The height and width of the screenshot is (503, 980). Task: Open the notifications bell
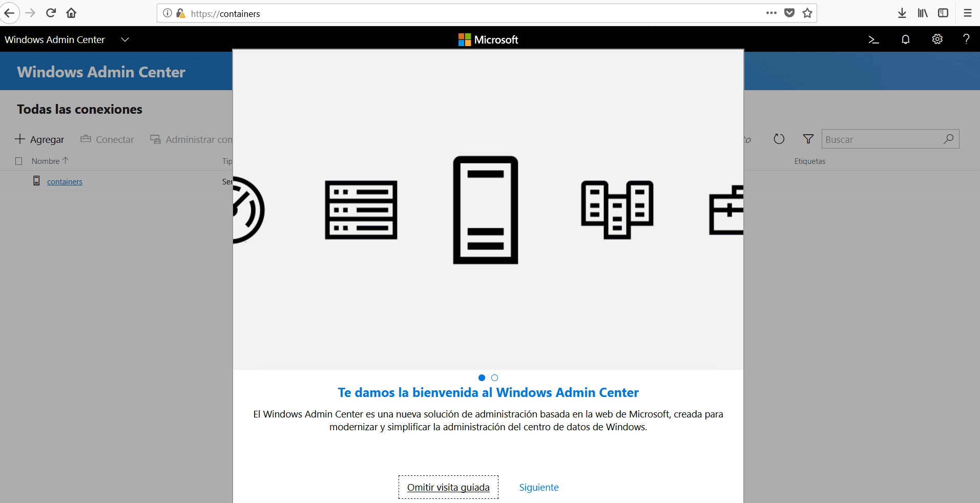click(905, 39)
